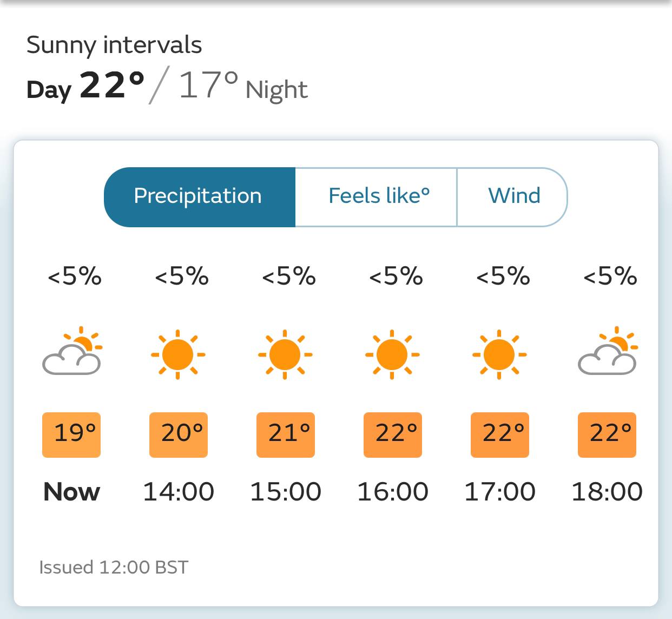This screenshot has width=672, height=619.
Task: Click the Issued 12:00 BST note
Action: coord(114,567)
